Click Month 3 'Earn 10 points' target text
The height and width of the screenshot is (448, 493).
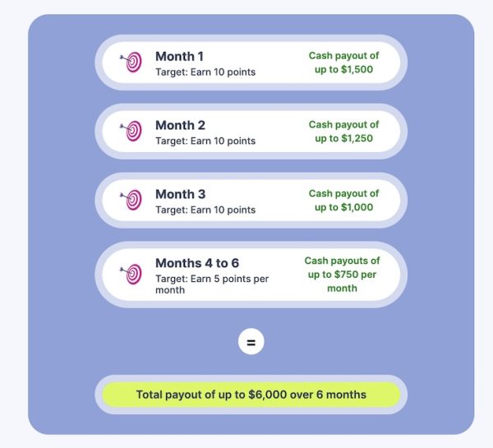pyautogui.click(x=205, y=210)
